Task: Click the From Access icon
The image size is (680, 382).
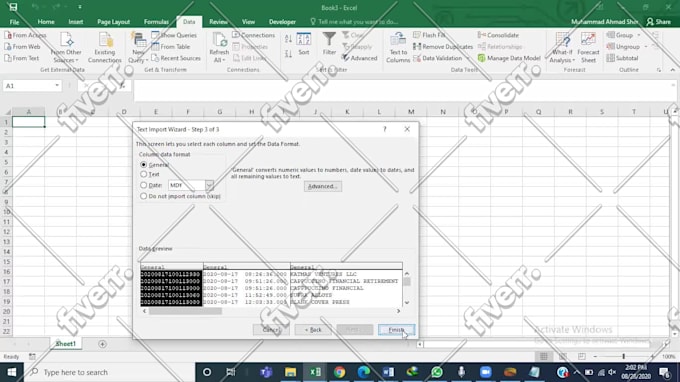Action: tap(7, 35)
